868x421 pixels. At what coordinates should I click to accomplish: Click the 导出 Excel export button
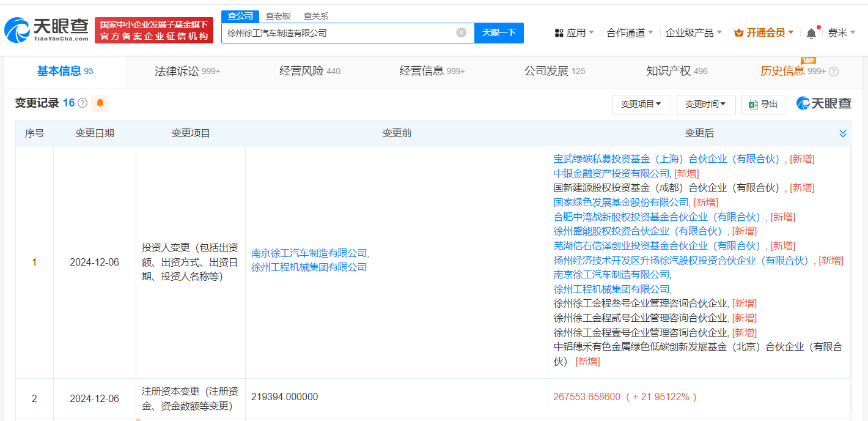(763, 105)
